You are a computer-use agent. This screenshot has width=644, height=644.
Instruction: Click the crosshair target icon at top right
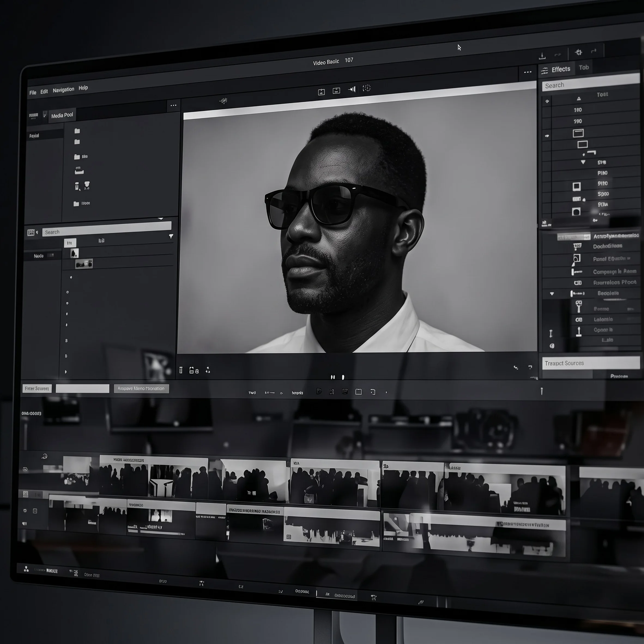click(578, 52)
